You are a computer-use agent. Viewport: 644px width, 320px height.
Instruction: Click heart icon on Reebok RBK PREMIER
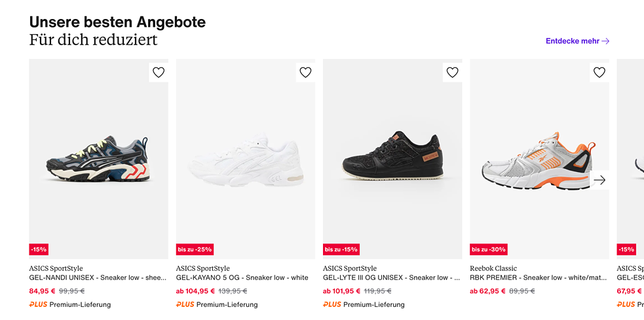(599, 73)
